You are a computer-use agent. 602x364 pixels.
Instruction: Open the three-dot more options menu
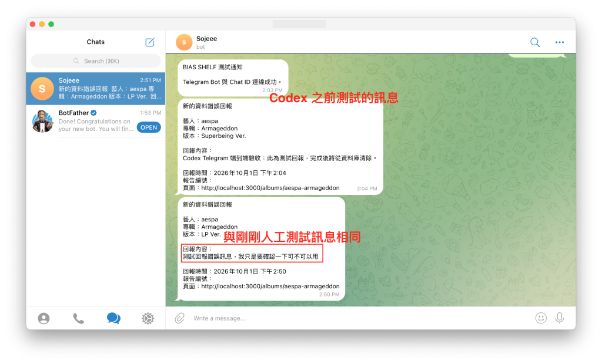[560, 42]
